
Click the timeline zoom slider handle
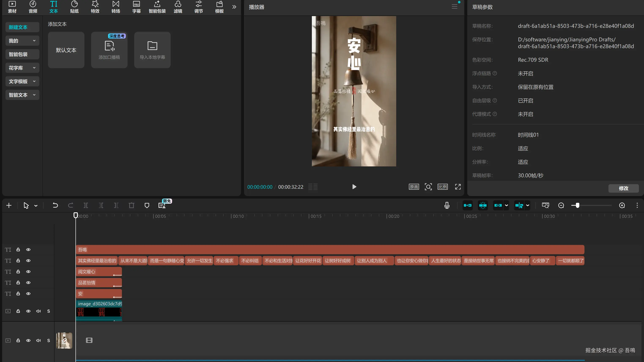pyautogui.click(x=577, y=206)
